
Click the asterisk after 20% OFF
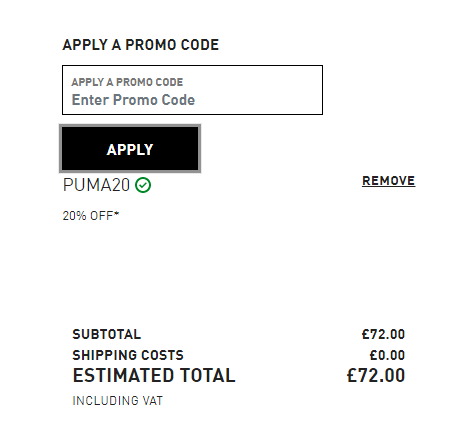[116, 213]
